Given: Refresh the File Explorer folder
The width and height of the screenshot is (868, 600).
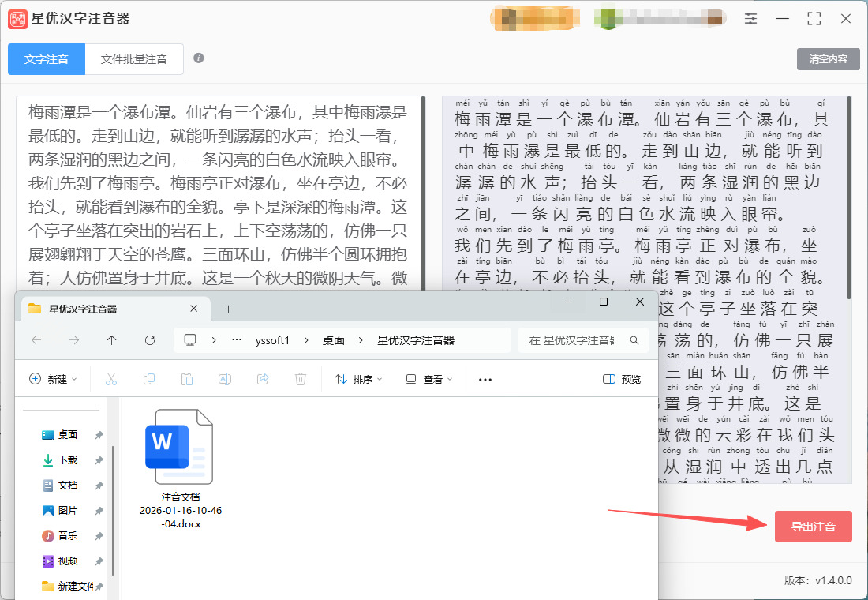Looking at the screenshot, I should [x=149, y=340].
